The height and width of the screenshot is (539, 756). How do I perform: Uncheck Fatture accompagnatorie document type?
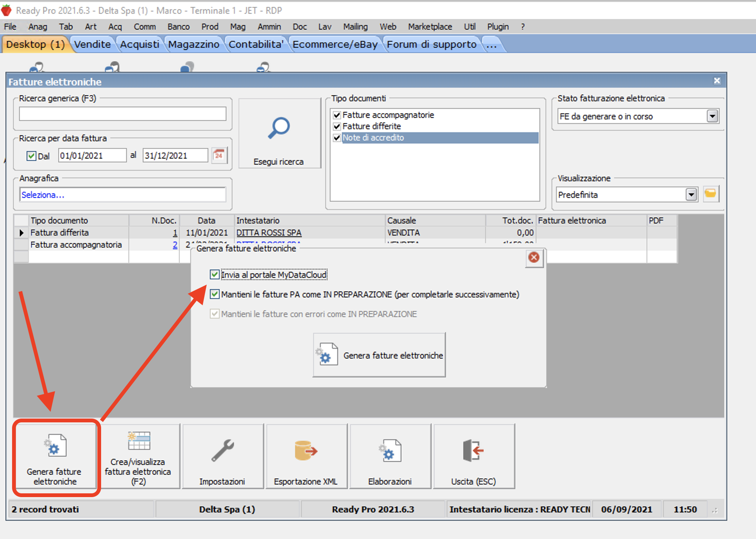(x=337, y=115)
